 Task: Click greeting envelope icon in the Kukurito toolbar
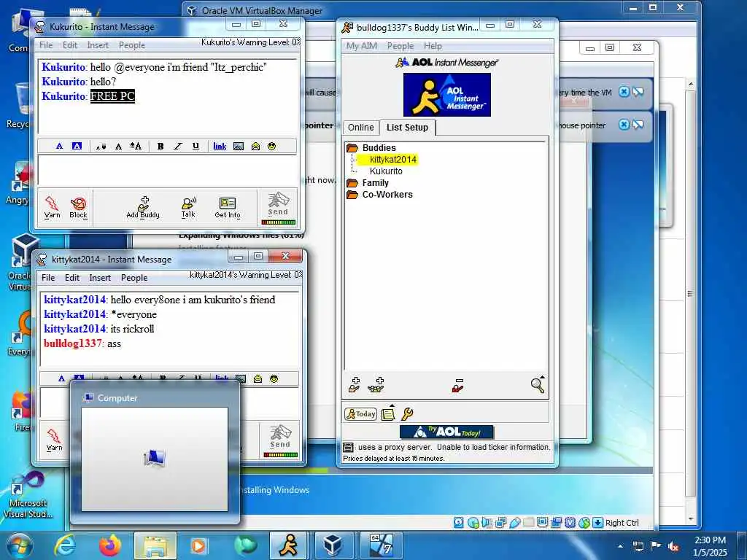[x=255, y=146]
